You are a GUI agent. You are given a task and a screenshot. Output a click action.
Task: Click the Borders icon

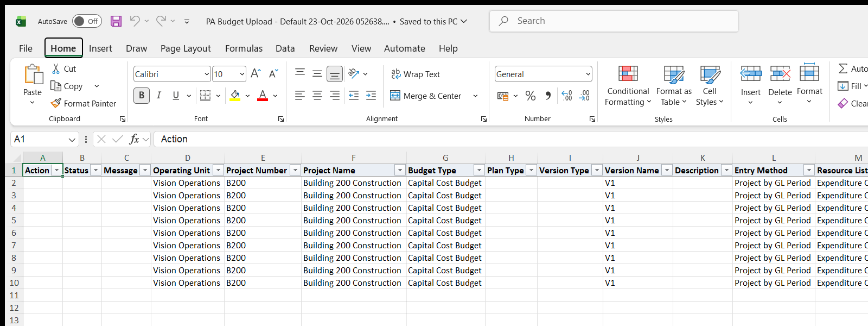click(205, 96)
